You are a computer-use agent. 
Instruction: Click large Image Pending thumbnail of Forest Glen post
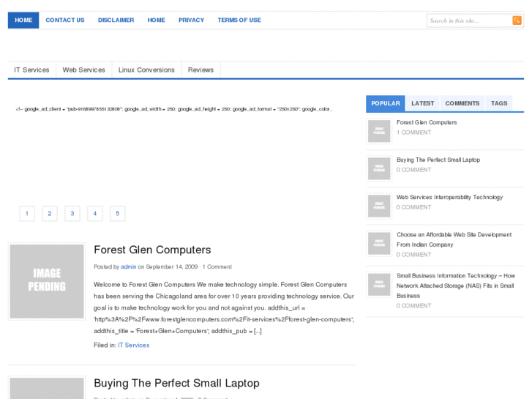[47, 282]
